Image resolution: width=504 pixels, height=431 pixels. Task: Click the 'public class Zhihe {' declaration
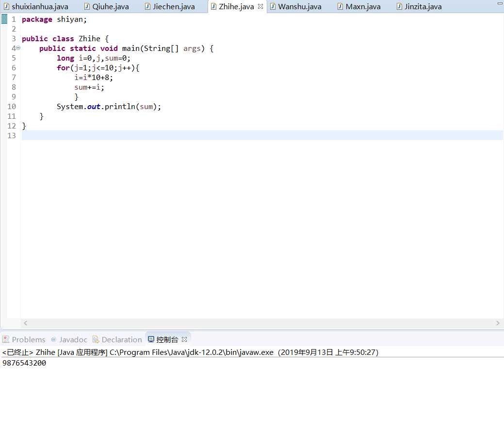click(x=65, y=38)
